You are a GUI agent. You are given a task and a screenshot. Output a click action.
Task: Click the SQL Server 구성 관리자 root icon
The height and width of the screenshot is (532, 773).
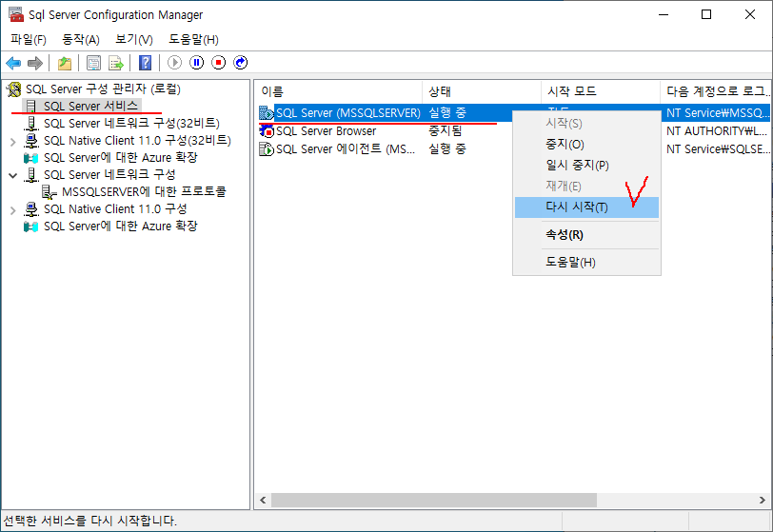13,89
